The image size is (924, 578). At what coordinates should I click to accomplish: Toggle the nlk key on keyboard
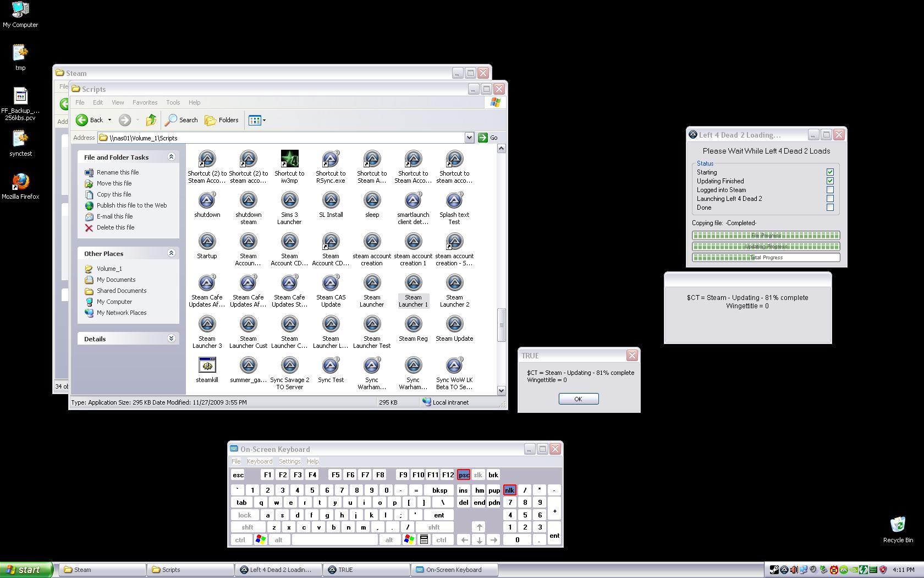[x=509, y=490]
